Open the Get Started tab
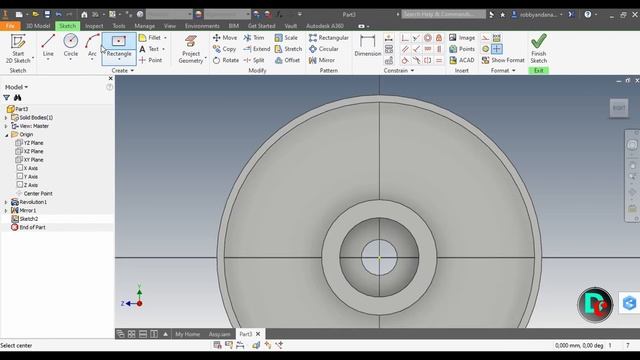 coord(262,26)
